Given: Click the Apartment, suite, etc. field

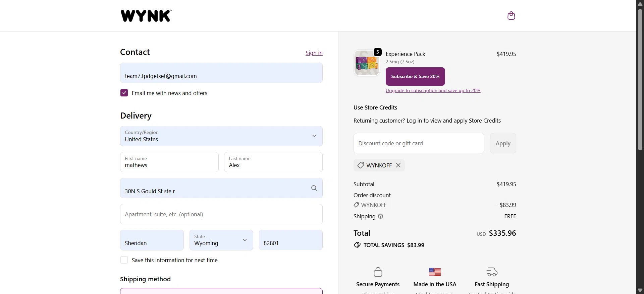Looking at the screenshot, I should pyautogui.click(x=221, y=214).
